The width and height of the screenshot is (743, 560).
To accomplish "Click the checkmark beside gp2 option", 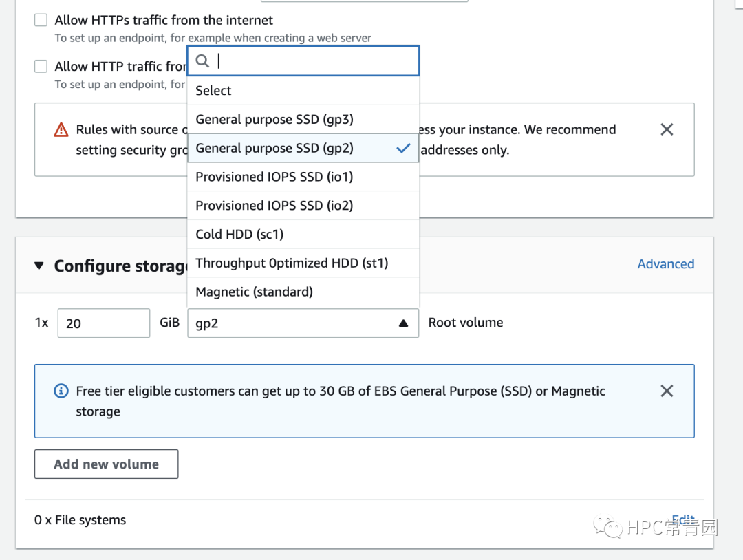I will [x=403, y=148].
